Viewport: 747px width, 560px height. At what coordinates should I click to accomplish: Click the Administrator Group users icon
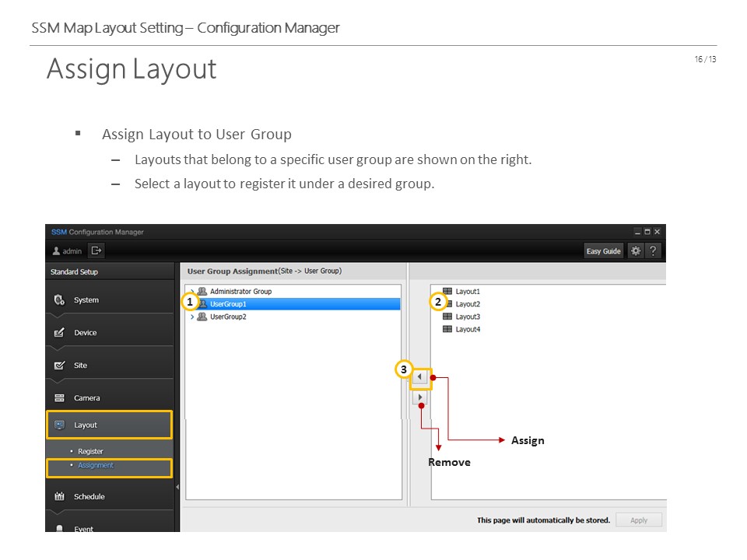[x=202, y=291]
